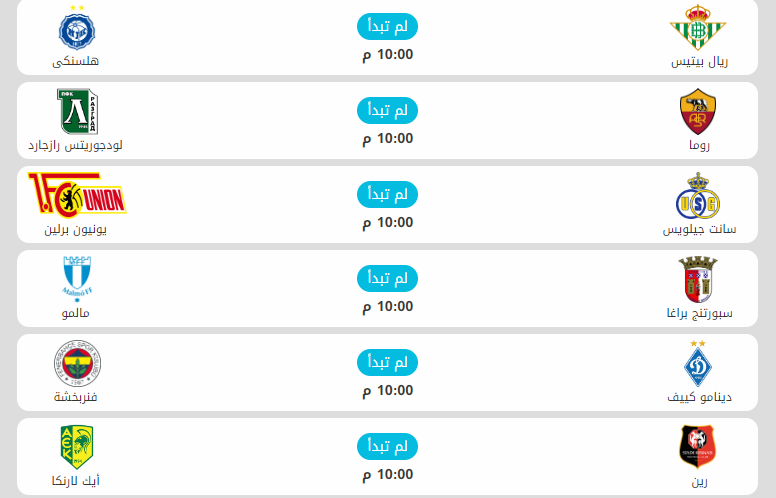Image resolution: width=776 pixels, height=498 pixels.
Task: Open the team name link 'ريال بيتيس'
Action: pos(699,62)
